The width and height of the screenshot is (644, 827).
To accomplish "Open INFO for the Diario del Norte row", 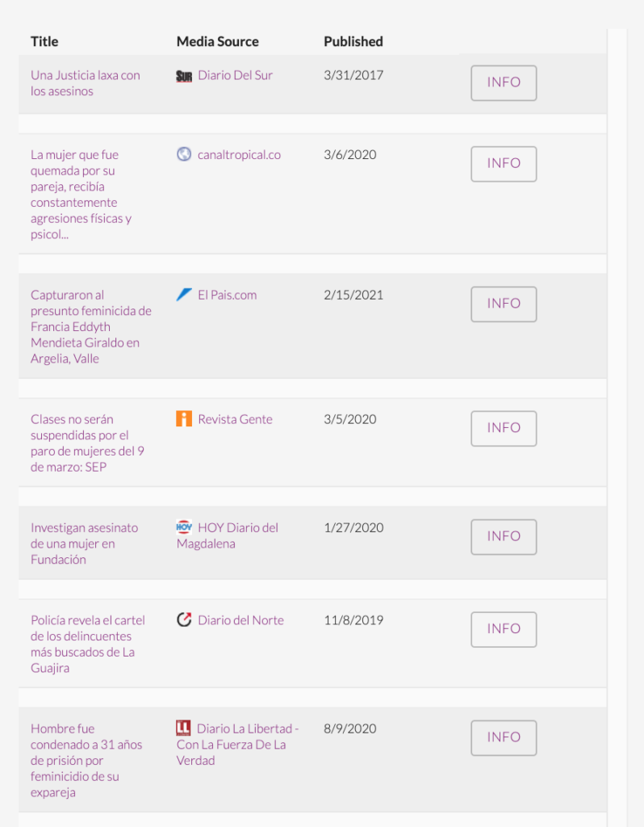I will click(x=504, y=629).
